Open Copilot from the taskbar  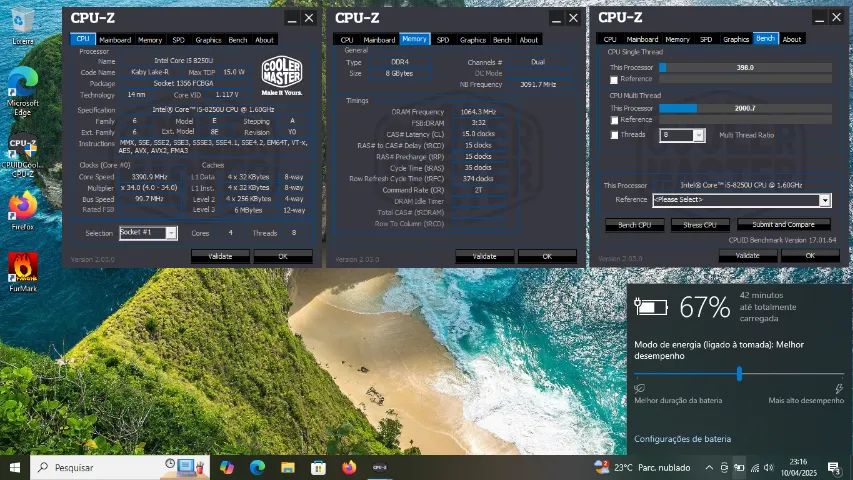click(x=227, y=467)
